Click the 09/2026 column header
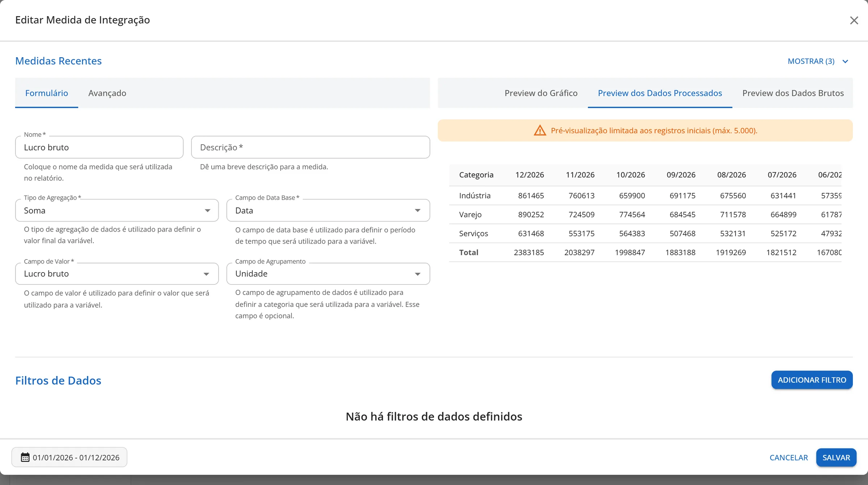 point(681,175)
